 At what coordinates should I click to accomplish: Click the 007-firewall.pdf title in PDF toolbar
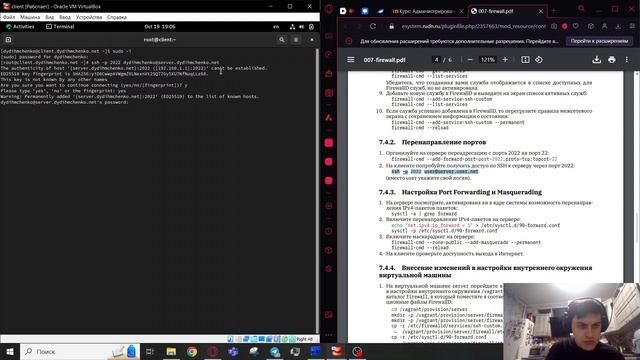[384, 60]
